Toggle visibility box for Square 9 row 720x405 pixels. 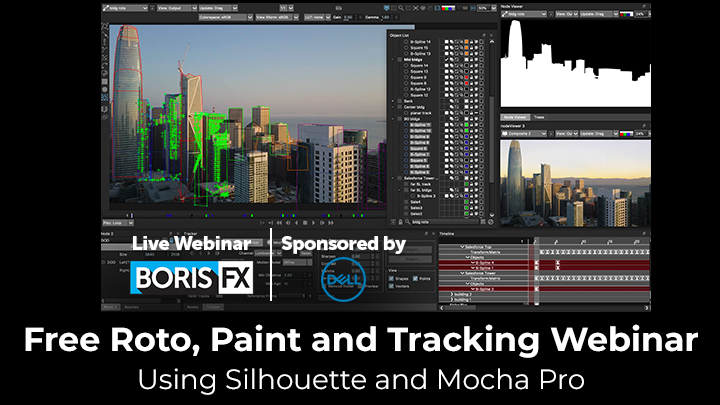coord(446,78)
